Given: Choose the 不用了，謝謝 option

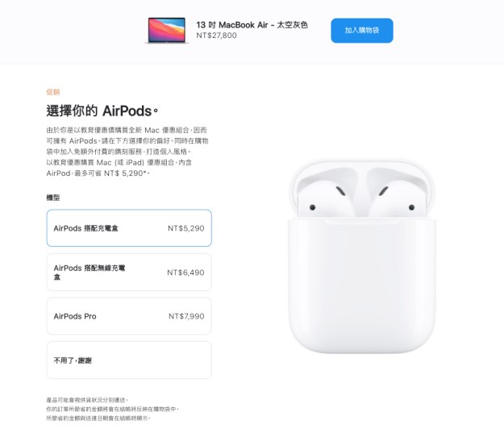Looking at the screenshot, I should click(129, 360).
